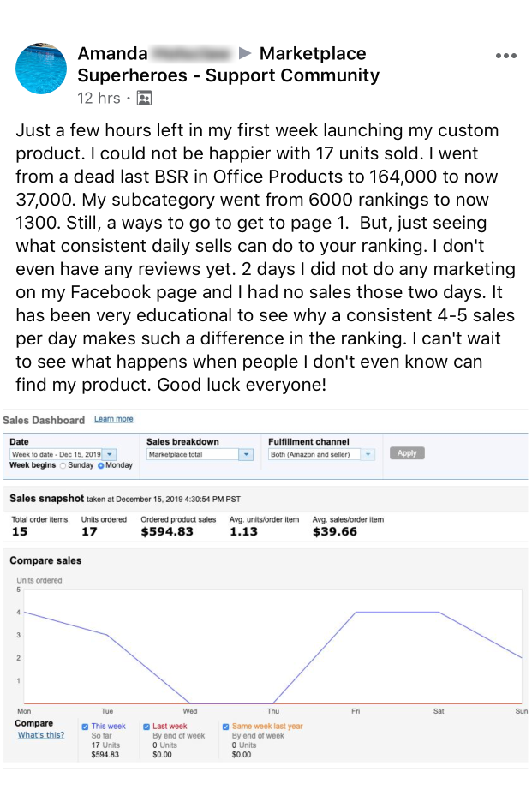Uncheck the This week comparison checkbox
Viewport: 532px width, 802px height.
point(85,727)
